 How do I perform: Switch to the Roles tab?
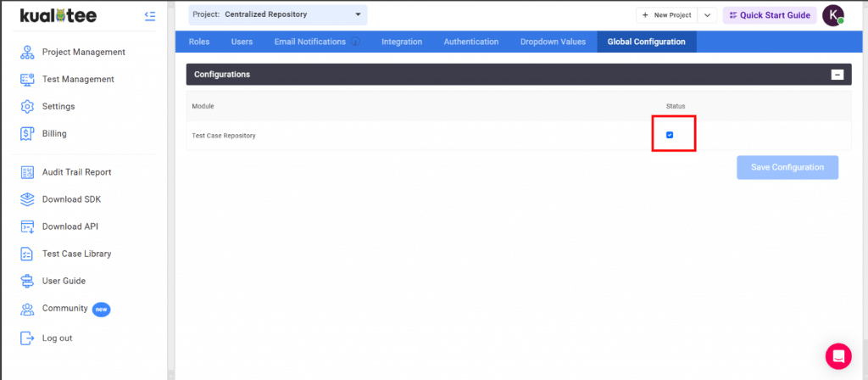(x=198, y=42)
